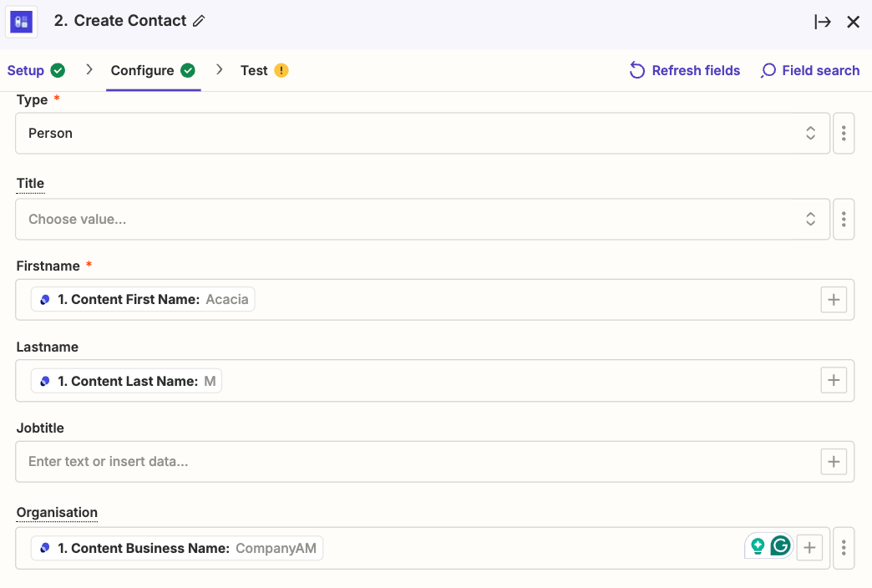The image size is (872, 588).
Task: Insert data into Jobtitle with plus button
Action: [834, 462]
